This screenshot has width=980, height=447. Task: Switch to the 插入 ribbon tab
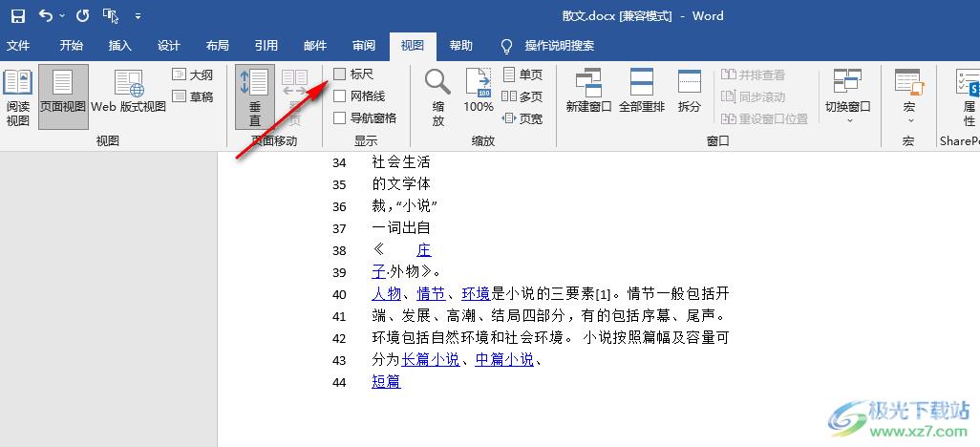tap(120, 46)
